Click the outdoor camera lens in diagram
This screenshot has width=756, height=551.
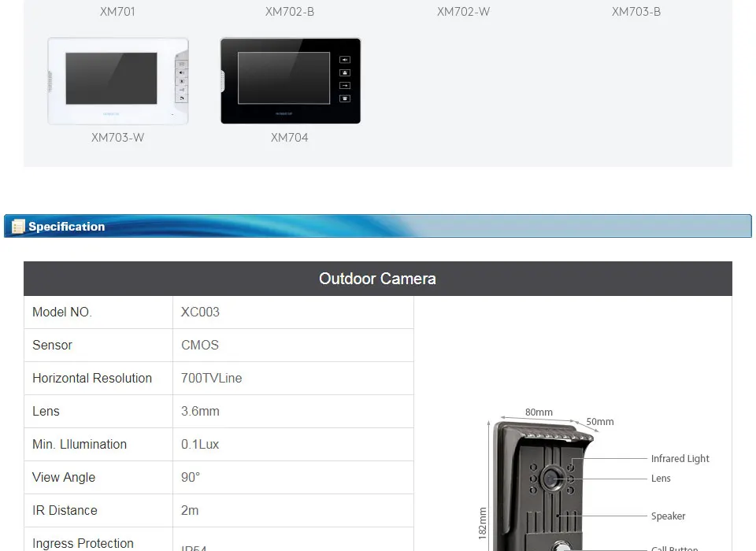tap(551, 479)
